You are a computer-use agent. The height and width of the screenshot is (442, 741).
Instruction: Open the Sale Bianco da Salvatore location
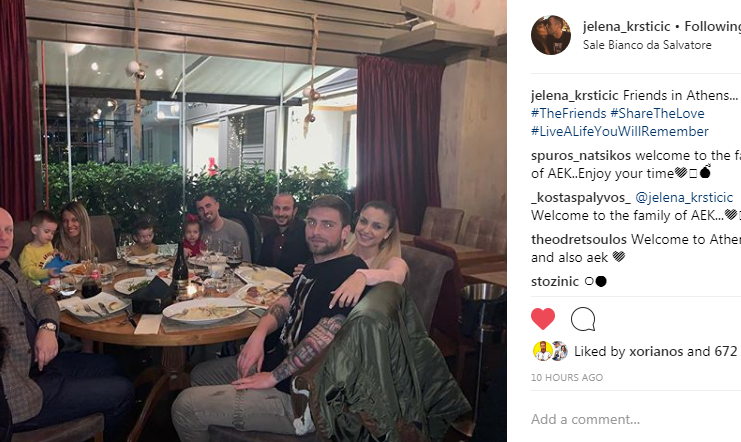point(647,45)
